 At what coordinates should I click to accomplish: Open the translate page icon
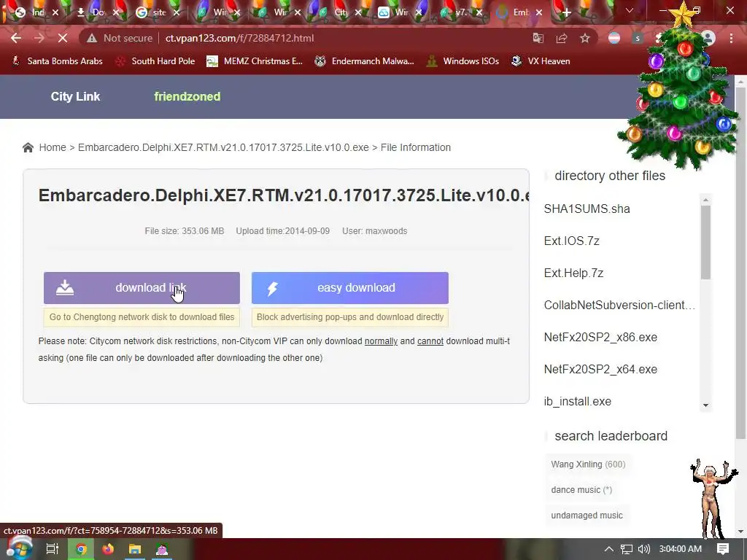538,38
